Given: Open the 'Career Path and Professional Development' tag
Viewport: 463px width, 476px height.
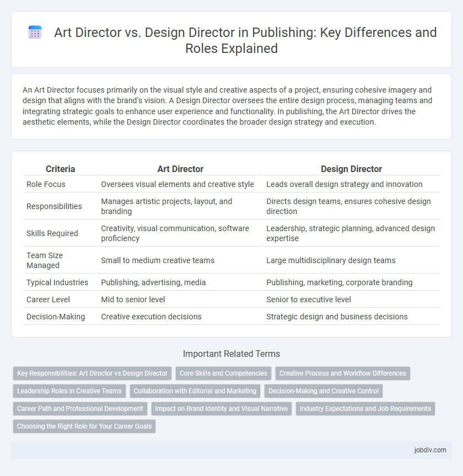Looking at the screenshot, I should click(80, 409).
